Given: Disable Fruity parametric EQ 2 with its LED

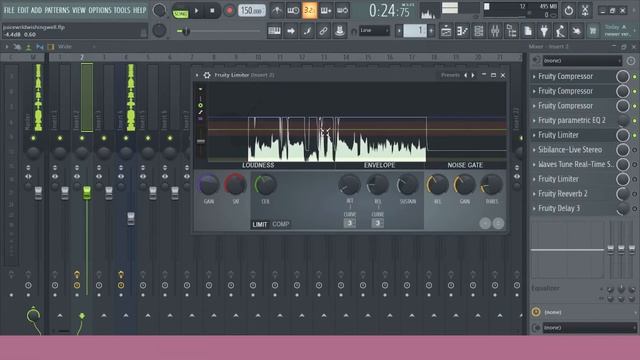Looking at the screenshot, I should [635, 120].
